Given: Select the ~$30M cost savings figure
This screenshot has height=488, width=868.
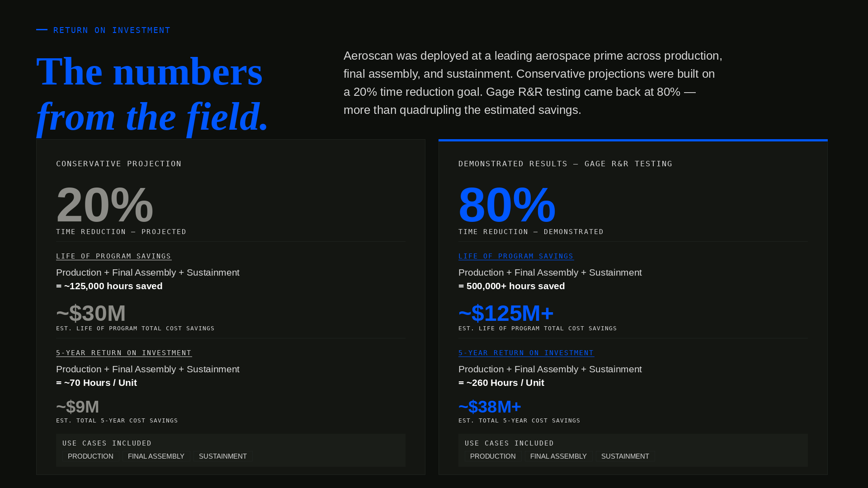Looking at the screenshot, I should [x=91, y=313].
